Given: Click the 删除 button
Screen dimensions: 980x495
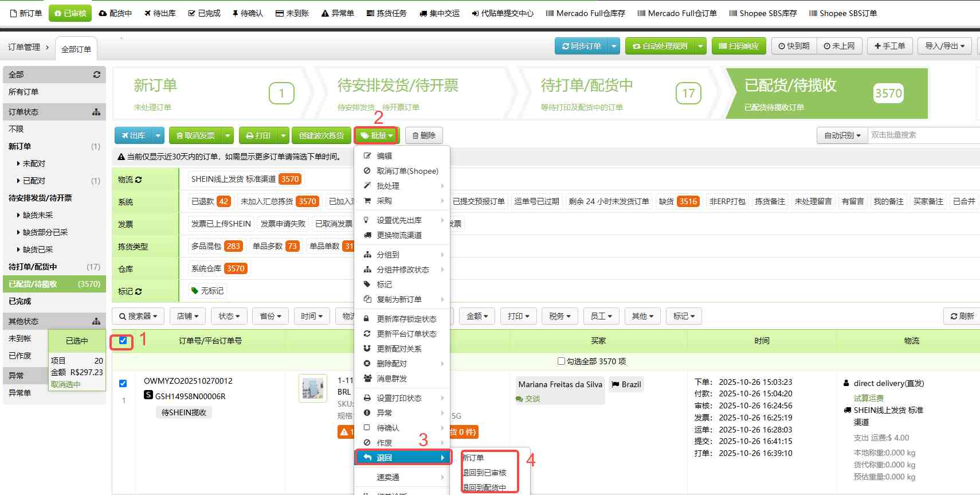Looking at the screenshot, I should click(x=424, y=136).
